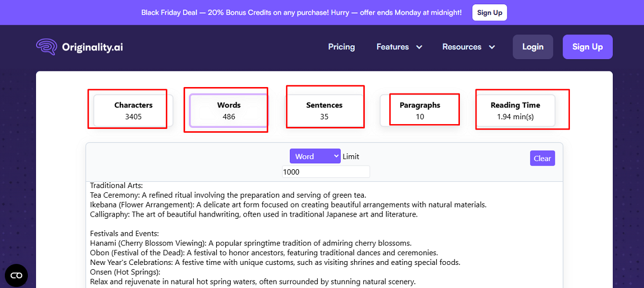644x288 pixels.
Task: Click the Reading Time card
Action: coord(515,111)
